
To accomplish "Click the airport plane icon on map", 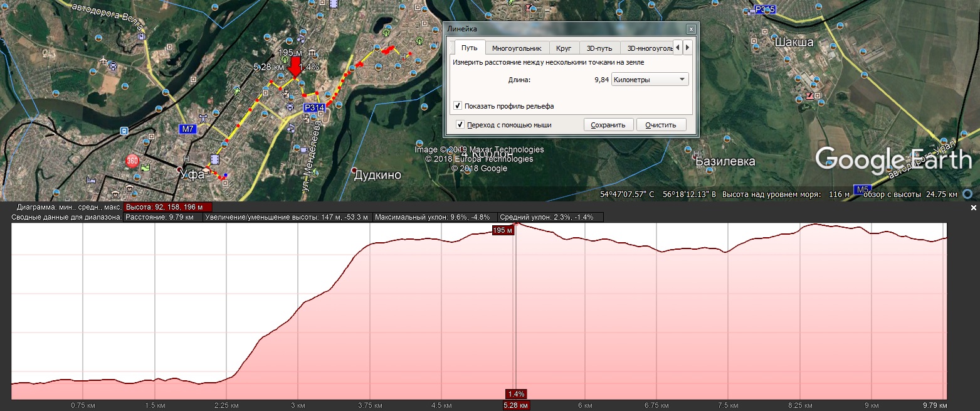I will tap(103, 60).
